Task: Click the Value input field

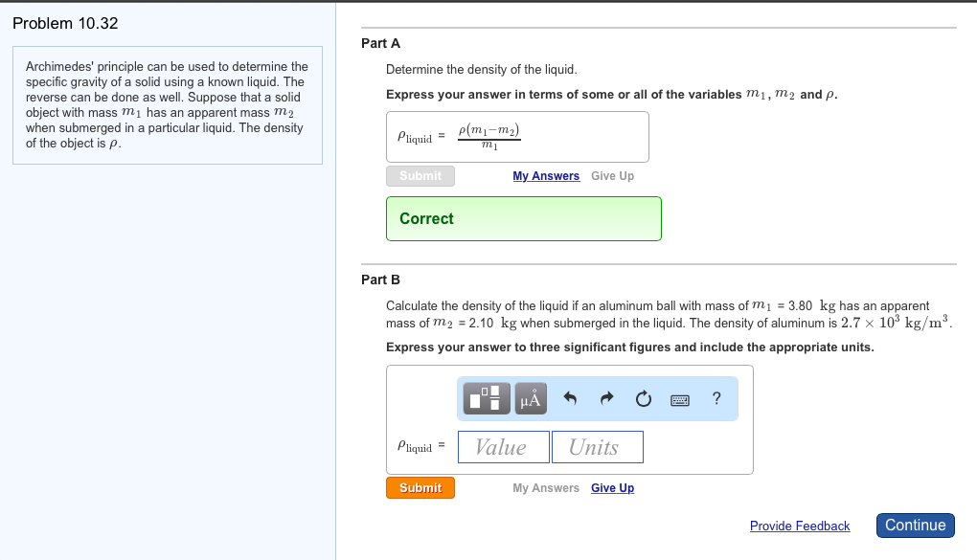Action: pyautogui.click(x=503, y=446)
